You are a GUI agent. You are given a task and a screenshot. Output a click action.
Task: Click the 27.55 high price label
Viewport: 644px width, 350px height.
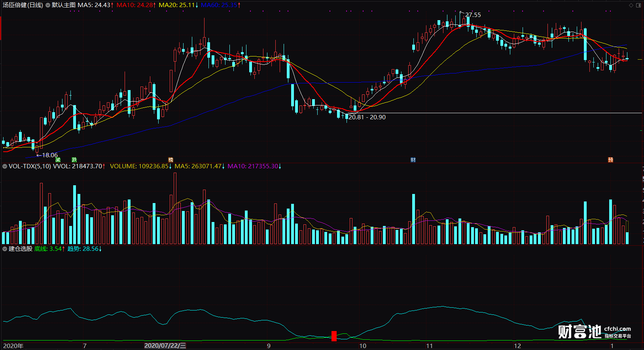[473, 15]
